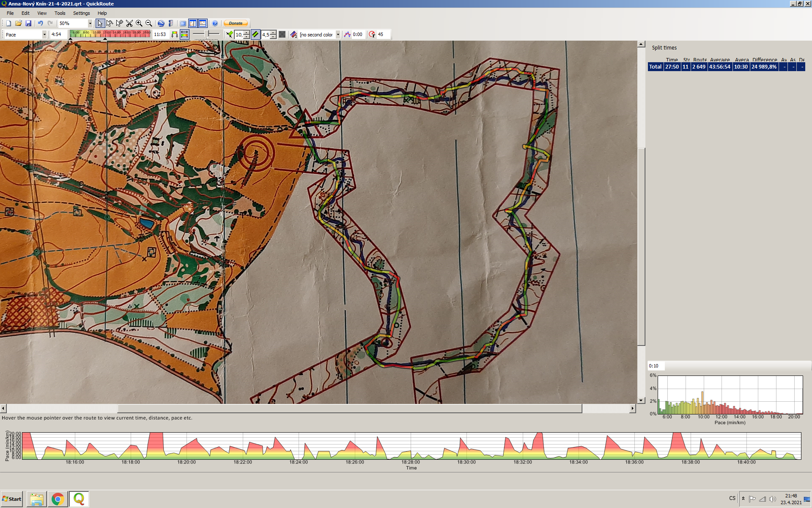Open the Help menu
Screen dimensions: 812x508
pyautogui.click(x=102, y=13)
